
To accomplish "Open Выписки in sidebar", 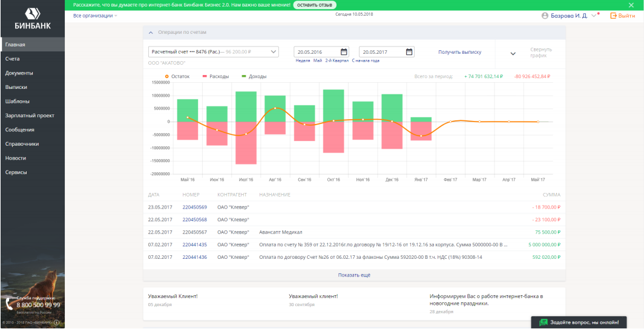I will pyautogui.click(x=33, y=87).
